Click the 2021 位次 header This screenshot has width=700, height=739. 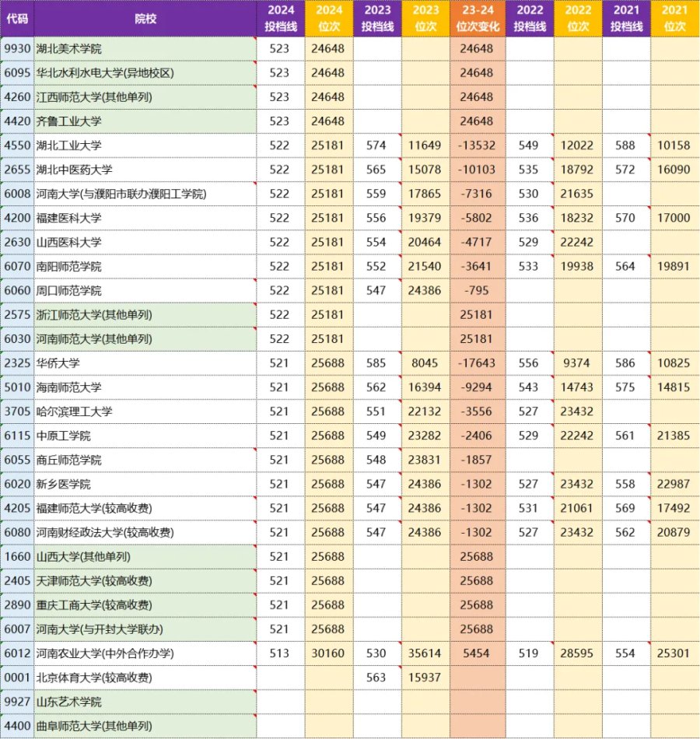[x=675, y=19]
